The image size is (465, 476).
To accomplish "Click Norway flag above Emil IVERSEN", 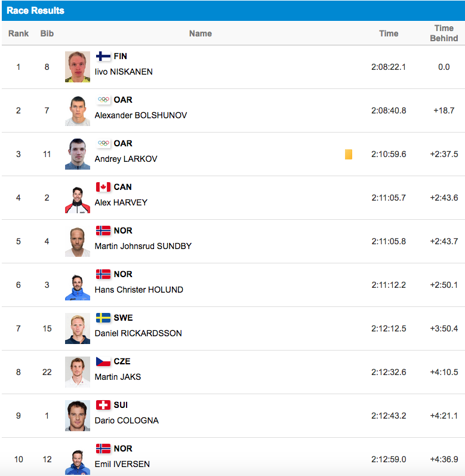I will (103, 449).
